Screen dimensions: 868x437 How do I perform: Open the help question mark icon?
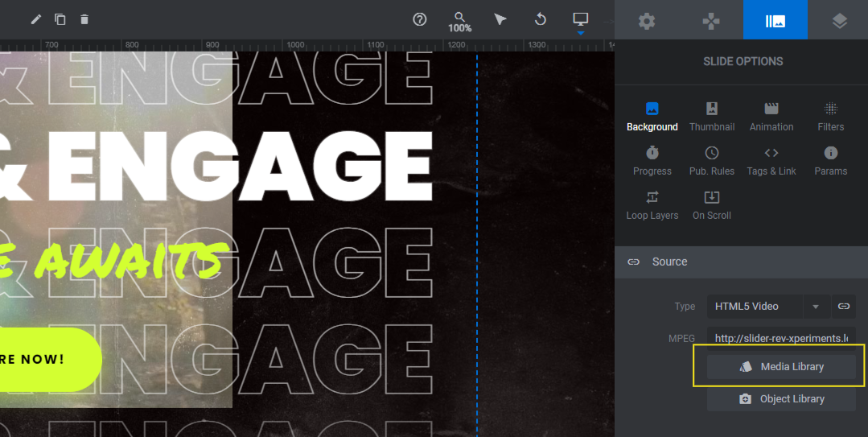point(420,19)
